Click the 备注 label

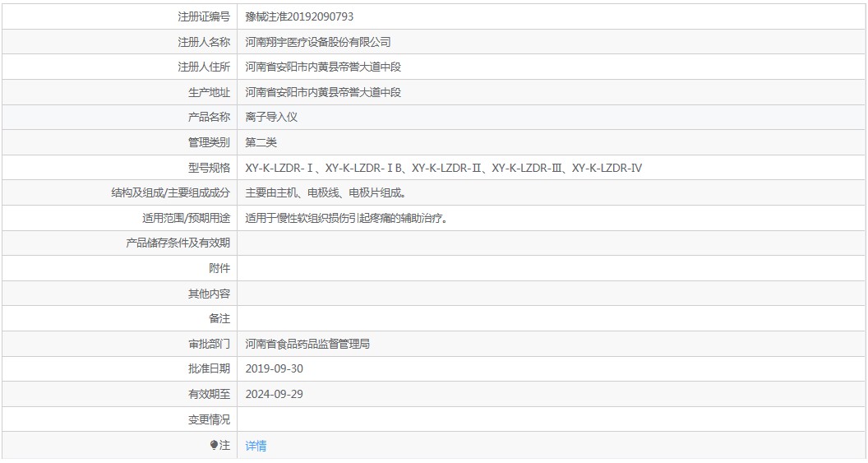tap(219, 319)
